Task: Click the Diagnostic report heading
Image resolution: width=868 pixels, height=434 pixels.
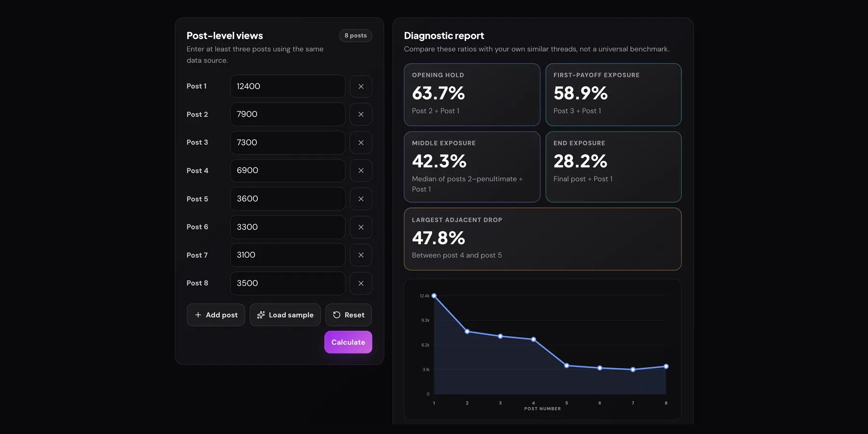Action: click(444, 36)
